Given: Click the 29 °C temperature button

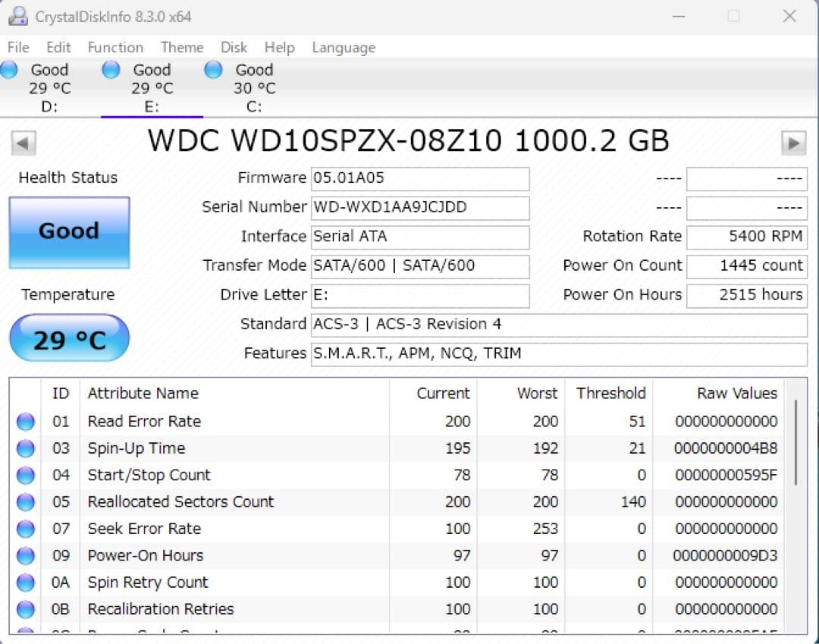Looking at the screenshot, I should (x=69, y=336).
